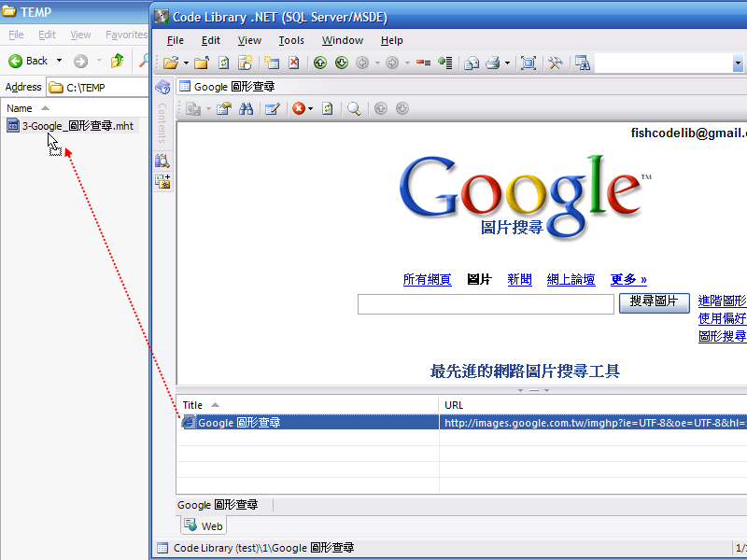Click the green up arrow icon
Viewport: 747px width, 560px height.
[320, 63]
